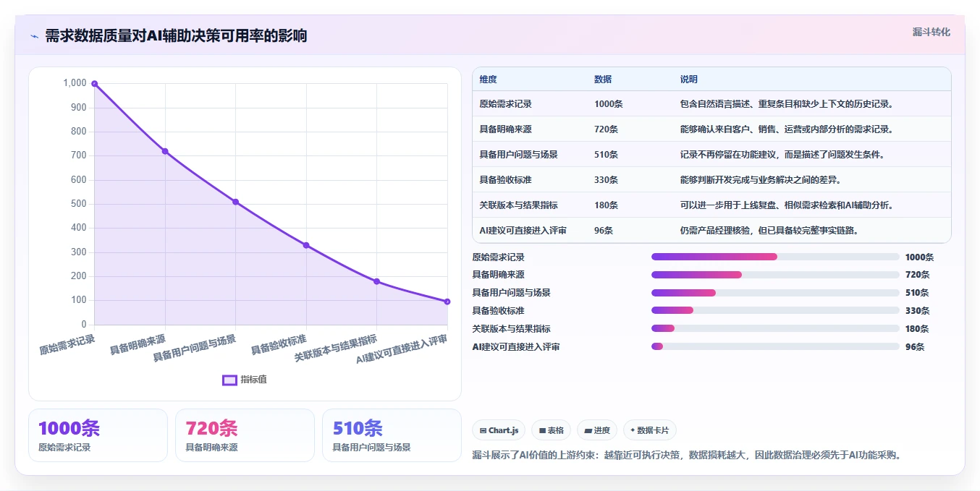Click the 180条 table cell
This screenshot has width=980, height=491.
(x=606, y=205)
